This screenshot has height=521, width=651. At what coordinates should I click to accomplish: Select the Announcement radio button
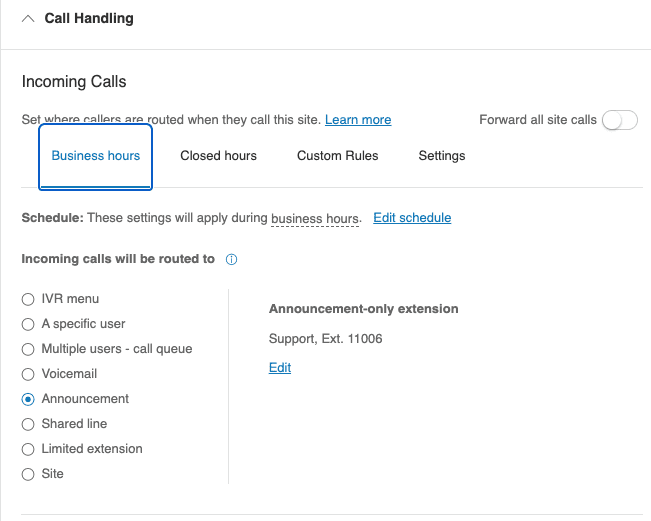28,399
